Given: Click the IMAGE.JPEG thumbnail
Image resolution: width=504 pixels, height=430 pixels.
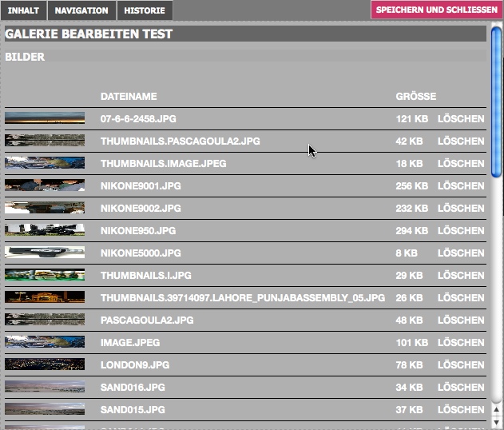Looking at the screenshot, I should click(45, 342).
